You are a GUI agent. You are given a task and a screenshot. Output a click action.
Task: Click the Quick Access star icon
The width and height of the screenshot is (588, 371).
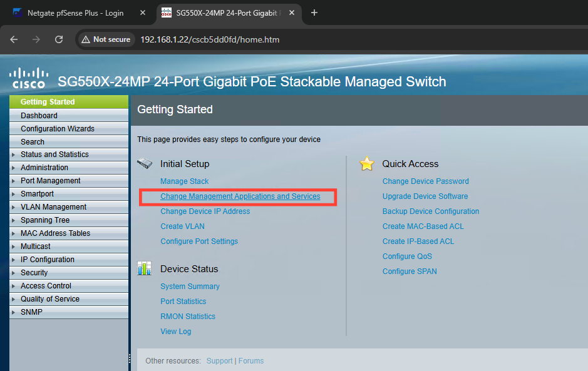tap(366, 164)
